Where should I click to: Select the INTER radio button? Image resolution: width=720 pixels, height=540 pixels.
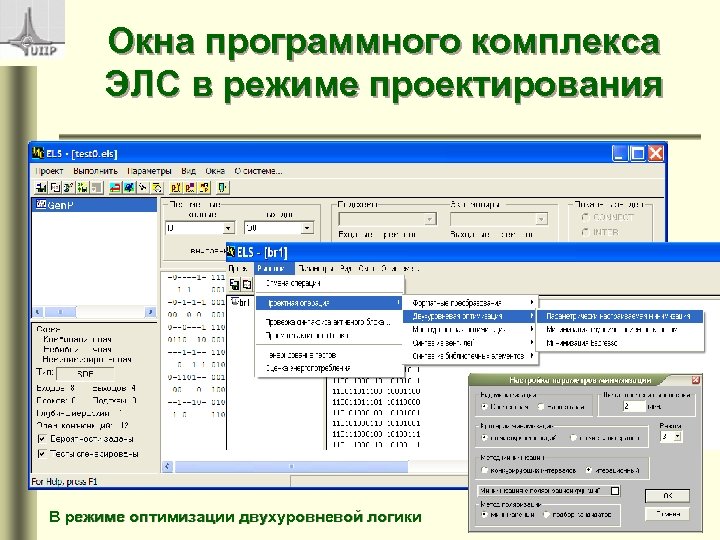coord(585,232)
